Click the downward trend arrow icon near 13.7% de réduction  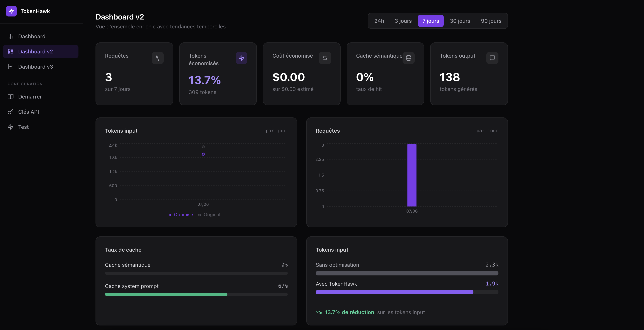(319, 312)
